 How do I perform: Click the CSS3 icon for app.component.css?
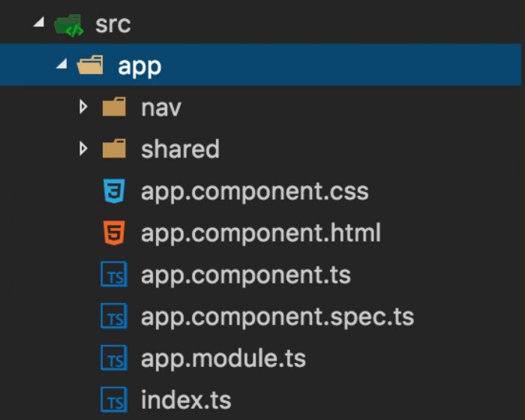click(113, 191)
